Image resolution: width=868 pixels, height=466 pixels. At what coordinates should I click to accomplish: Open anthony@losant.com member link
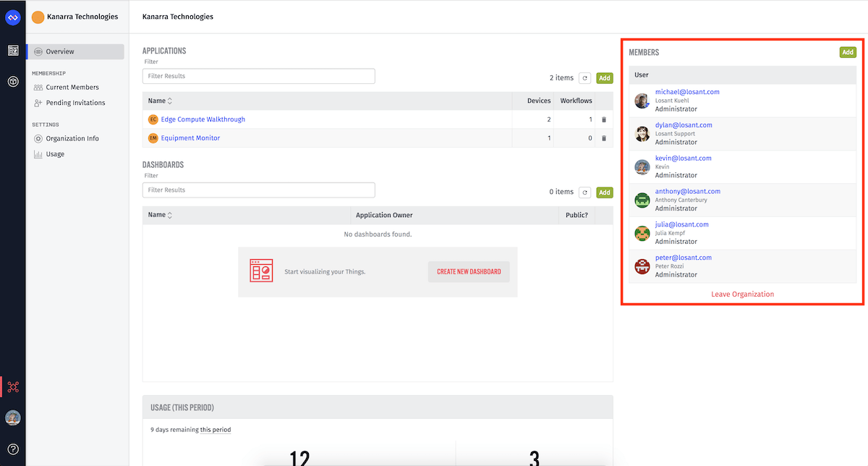[x=688, y=192]
